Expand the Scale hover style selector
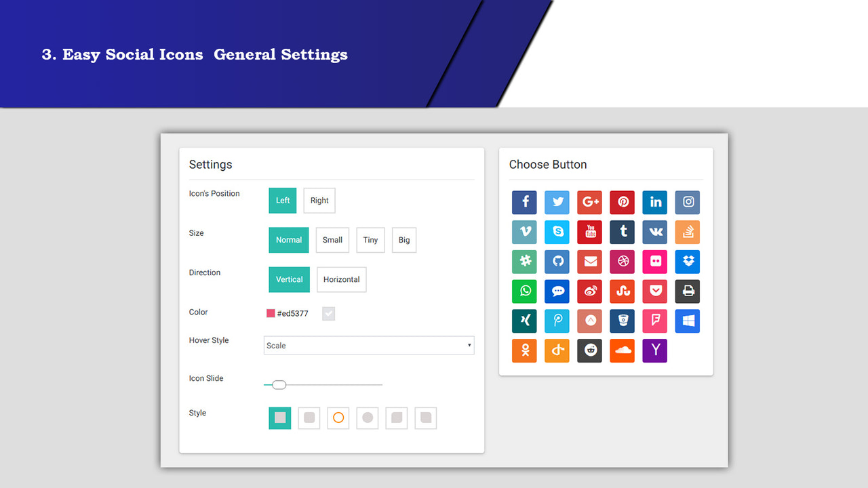The height and width of the screenshot is (488, 868). tap(369, 345)
